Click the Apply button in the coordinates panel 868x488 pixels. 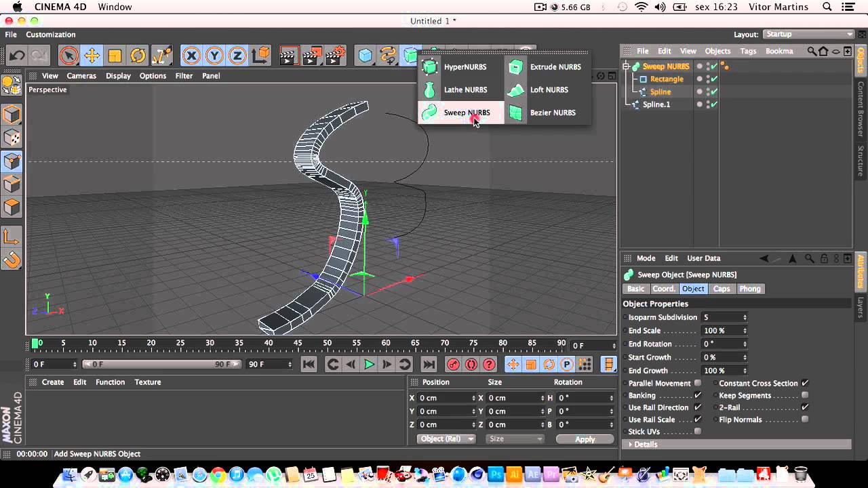[x=585, y=439]
